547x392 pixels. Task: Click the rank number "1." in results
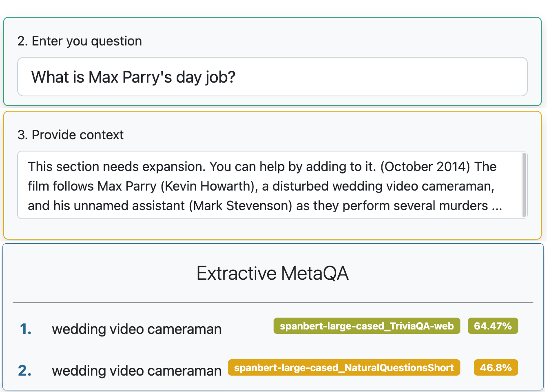[x=25, y=329]
